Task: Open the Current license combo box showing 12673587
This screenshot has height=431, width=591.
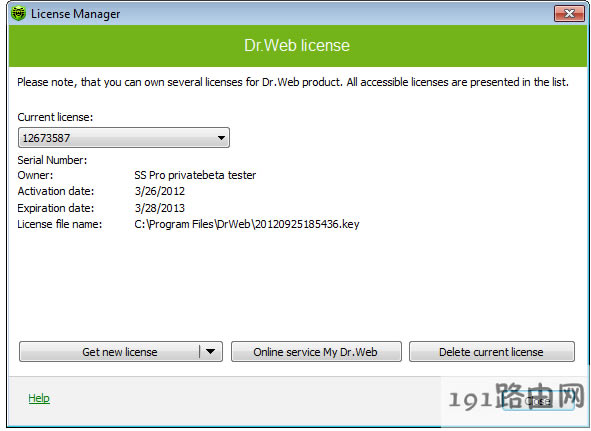Action: [124, 138]
